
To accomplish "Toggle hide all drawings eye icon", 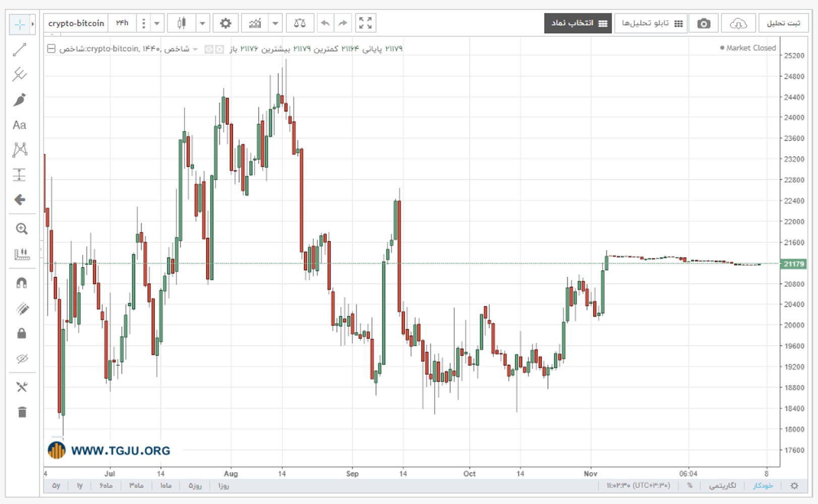I will (x=22, y=359).
